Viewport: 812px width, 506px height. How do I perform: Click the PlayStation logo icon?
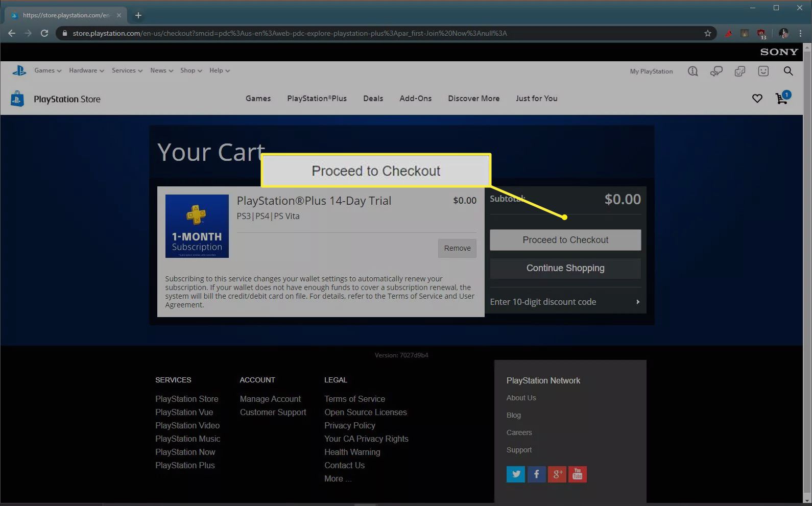coord(19,70)
